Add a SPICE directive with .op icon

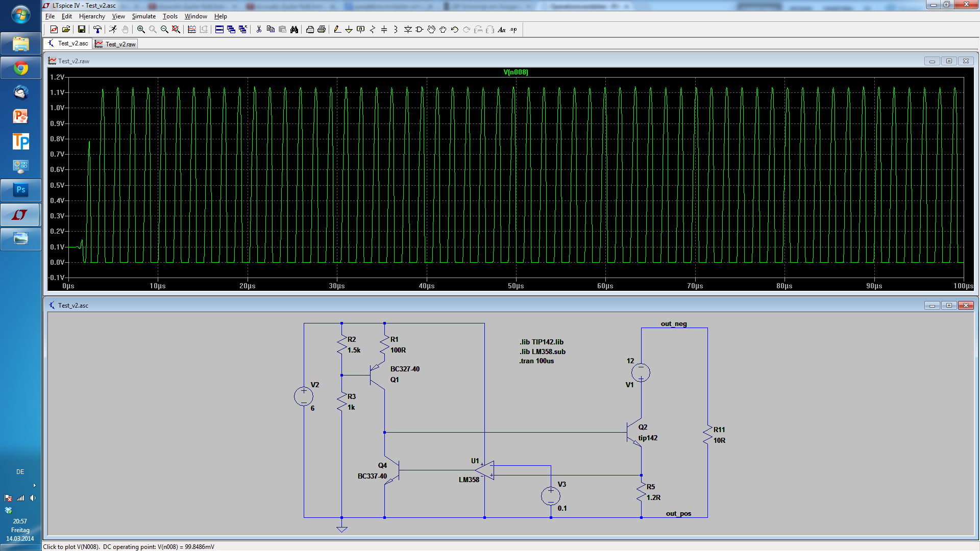pos(513,30)
